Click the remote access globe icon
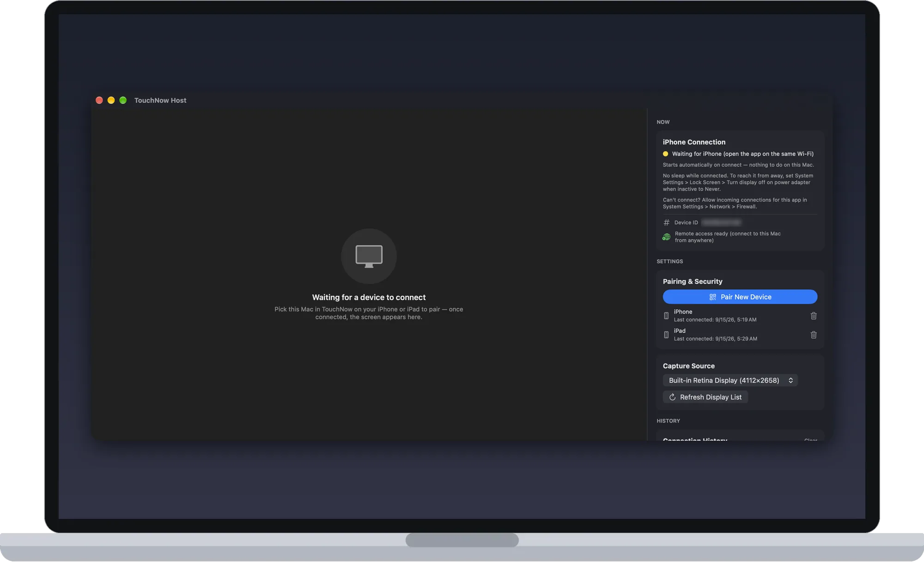Image resolution: width=924 pixels, height=565 pixels. point(666,237)
